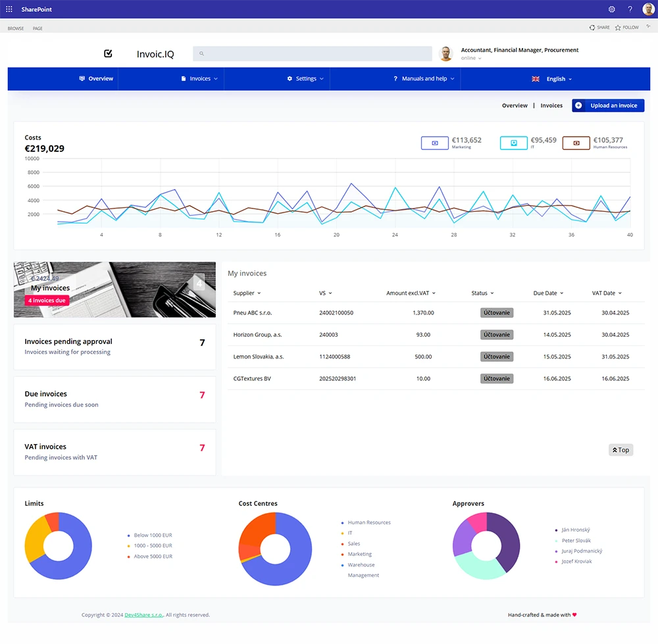Open the Dev4Share s.r.o. footer link

pos(143,615)
